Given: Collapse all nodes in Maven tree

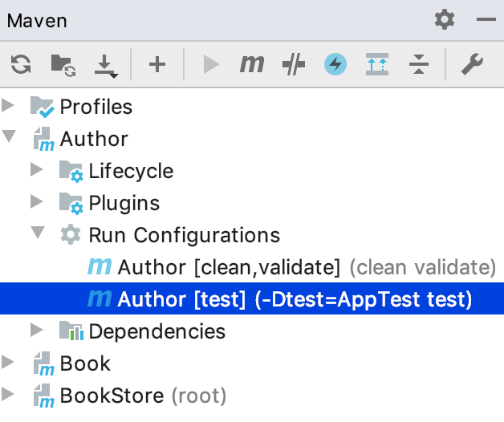Looking at the screenshot, I should click(418, 65).
